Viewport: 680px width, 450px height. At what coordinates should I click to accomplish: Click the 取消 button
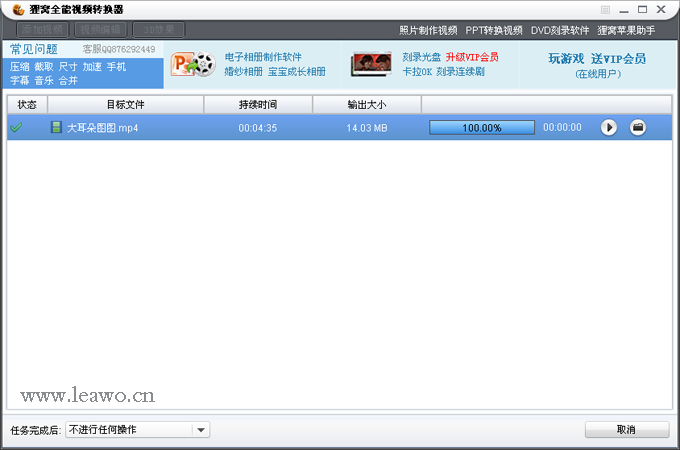627,430
